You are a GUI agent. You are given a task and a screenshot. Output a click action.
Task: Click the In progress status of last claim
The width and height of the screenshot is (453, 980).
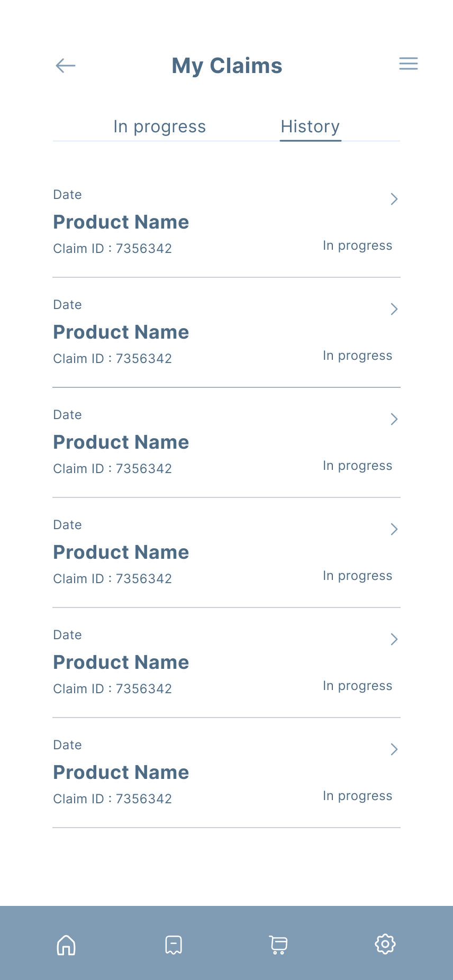[x=357, y=796]
